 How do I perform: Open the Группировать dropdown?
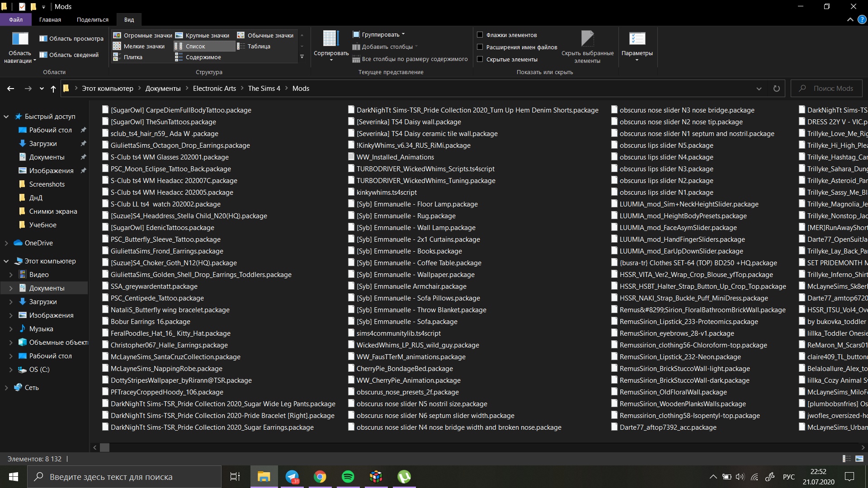[379, 34]
